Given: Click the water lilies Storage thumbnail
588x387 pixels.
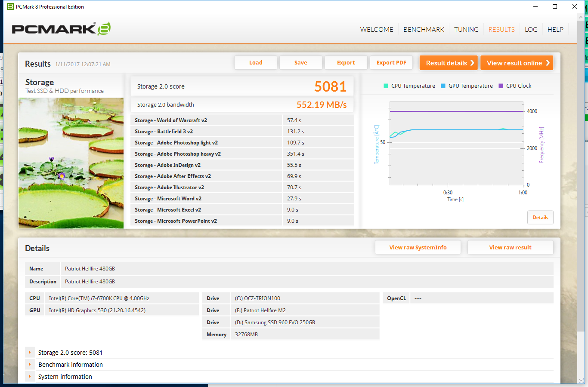Looking at the screenshot, I should click(71, 163).
